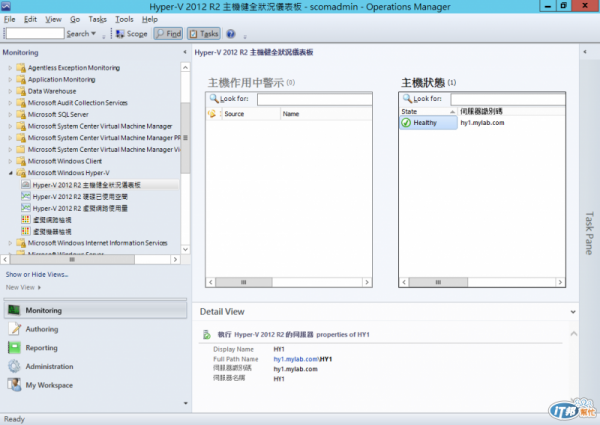
Task: Click dashboard icon of Hyper-V 2012 R2 主機 view
Action: [26, 185]
